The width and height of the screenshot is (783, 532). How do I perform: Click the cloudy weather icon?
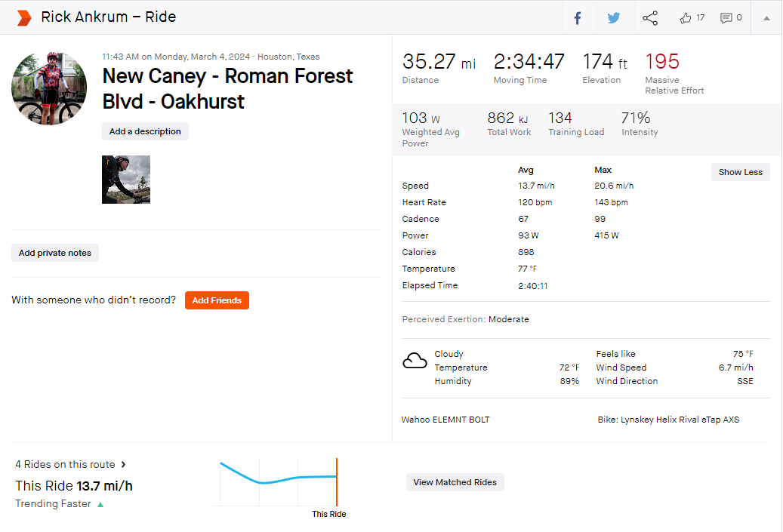415,360
